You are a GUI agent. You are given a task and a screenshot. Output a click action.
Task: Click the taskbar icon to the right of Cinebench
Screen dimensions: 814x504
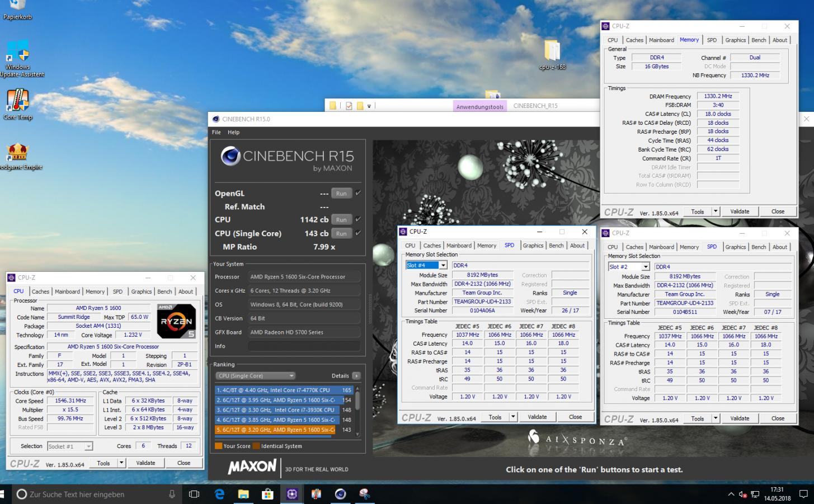[364, 494]
